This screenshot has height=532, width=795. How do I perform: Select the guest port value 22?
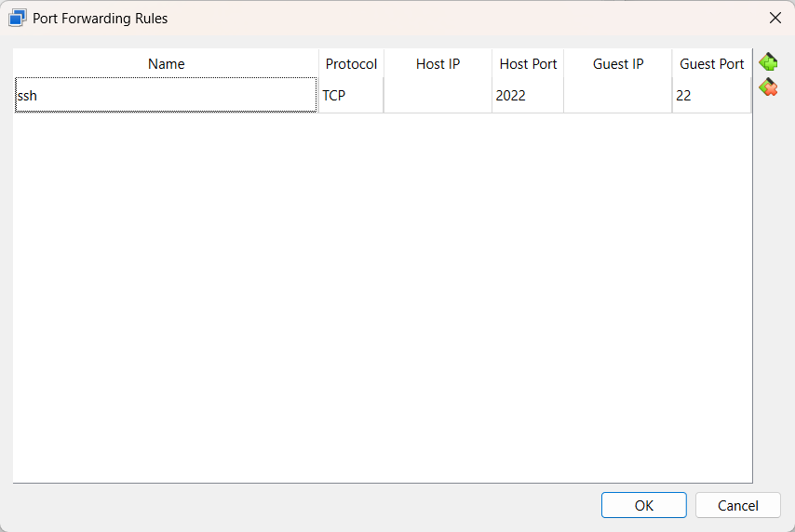pyautogui.click(x=711, y=95)
